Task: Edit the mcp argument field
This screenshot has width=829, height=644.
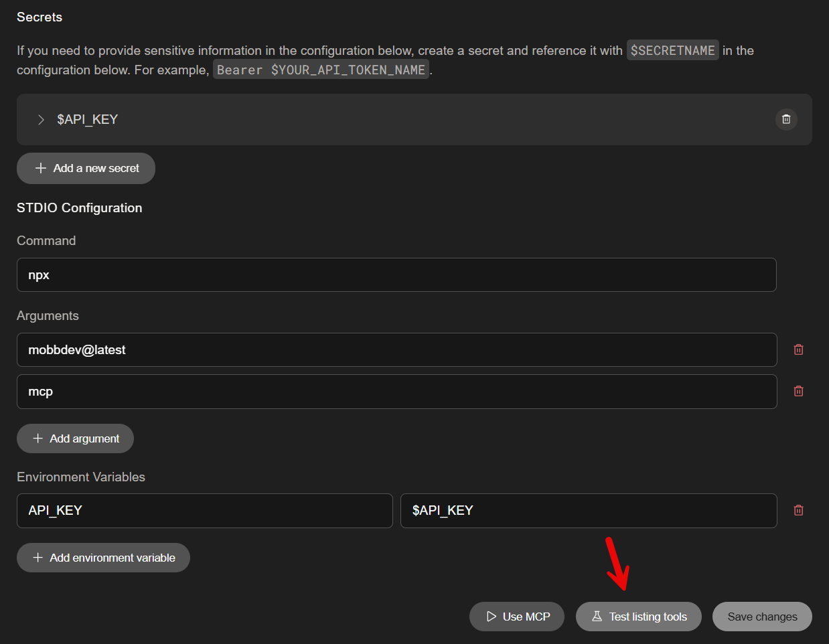Action: click(396, 392)
